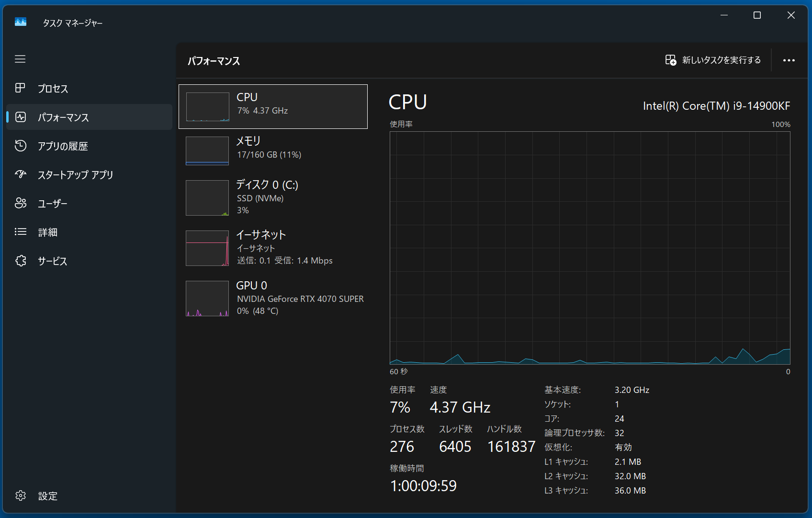Click the CPU usage graph area
The image size is (812, 518).
coord(590,248)
